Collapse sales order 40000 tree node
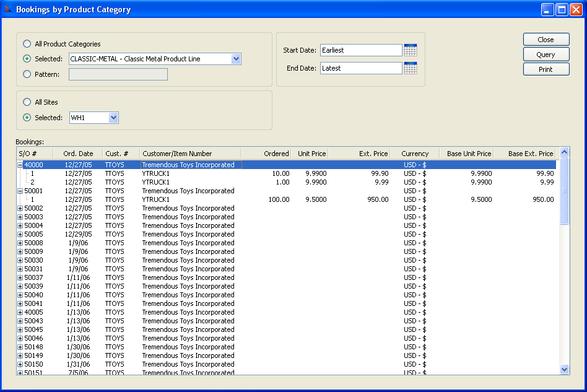This screenshot has height=392, width=587. pos(20,165)
